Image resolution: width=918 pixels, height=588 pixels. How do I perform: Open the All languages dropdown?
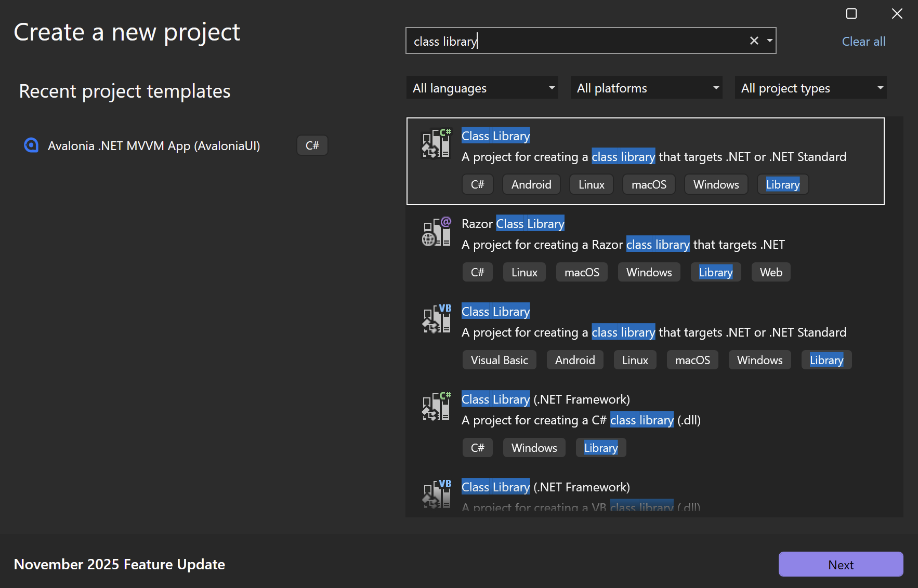tap(482, 87)
